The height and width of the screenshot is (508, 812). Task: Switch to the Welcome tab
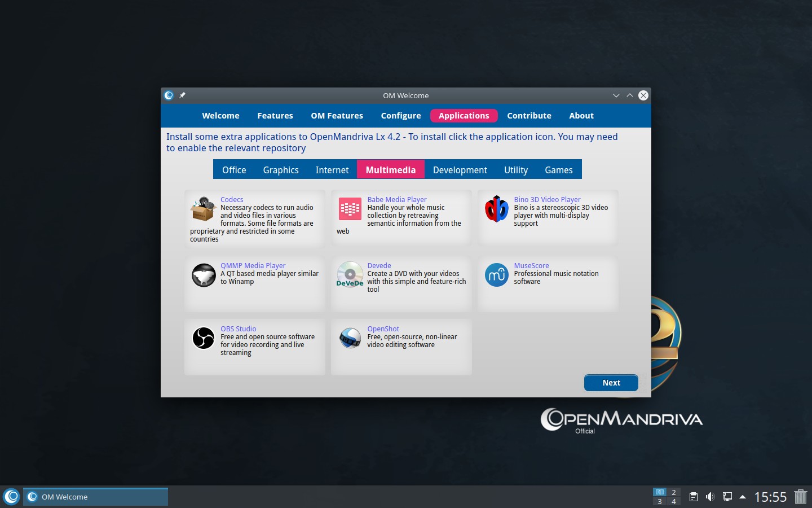[x=220, y=116]
